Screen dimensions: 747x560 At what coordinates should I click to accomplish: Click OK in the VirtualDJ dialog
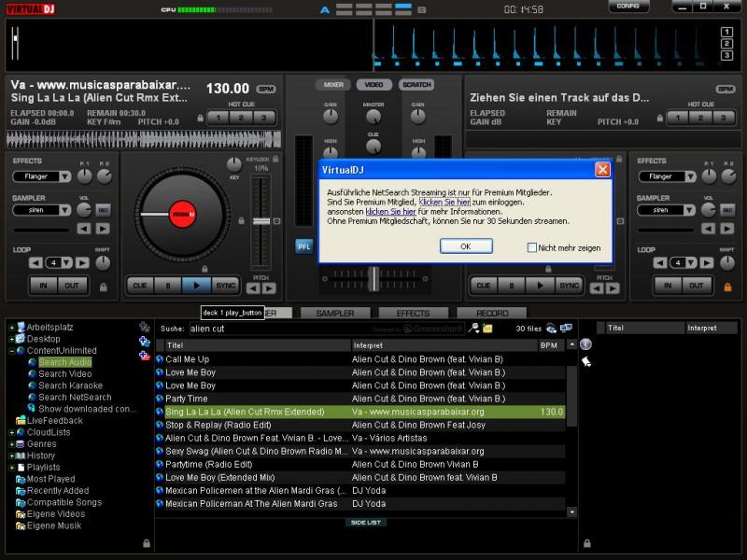coord(465,246)
